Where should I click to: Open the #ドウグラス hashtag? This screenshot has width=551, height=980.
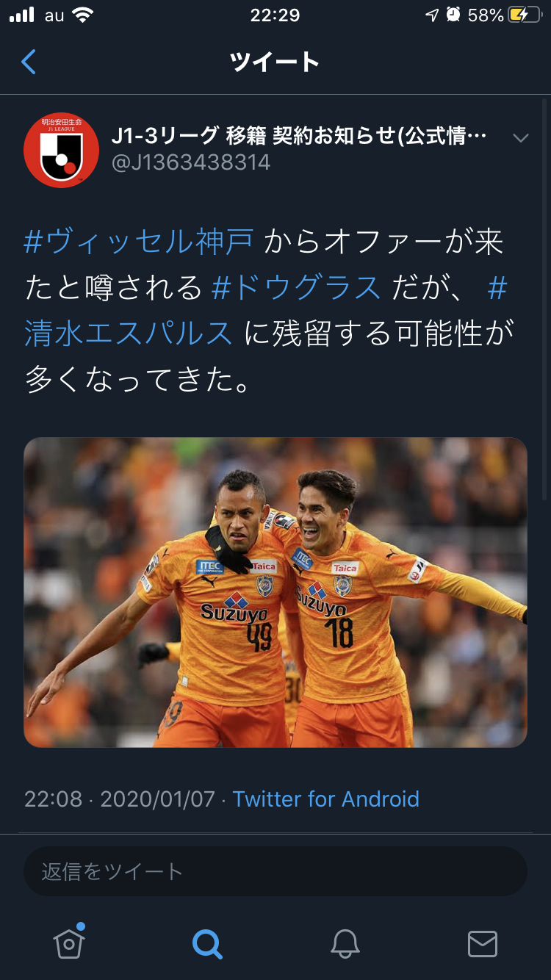[296, 288]
